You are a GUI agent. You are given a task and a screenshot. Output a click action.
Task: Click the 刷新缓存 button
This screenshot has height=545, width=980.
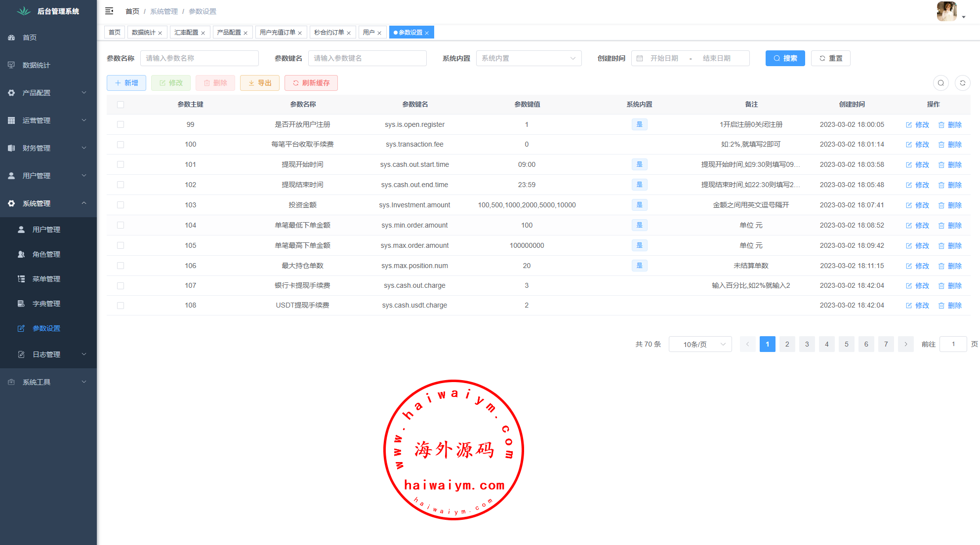(x=311, y=83)
